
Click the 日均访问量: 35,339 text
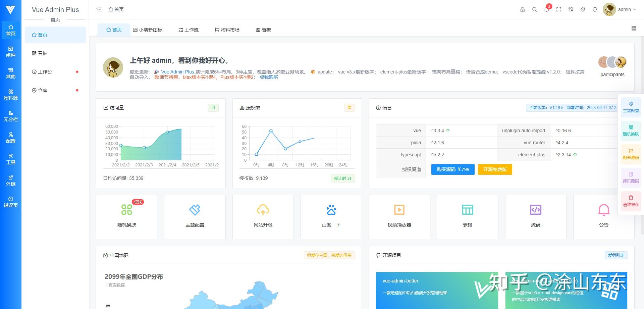click(x=123, y=178)
